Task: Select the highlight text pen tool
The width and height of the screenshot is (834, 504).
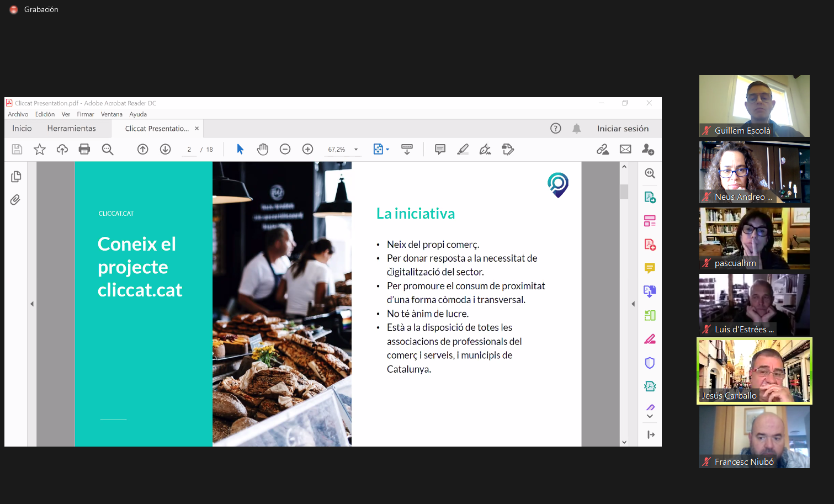Action: [x=463, y=149]
